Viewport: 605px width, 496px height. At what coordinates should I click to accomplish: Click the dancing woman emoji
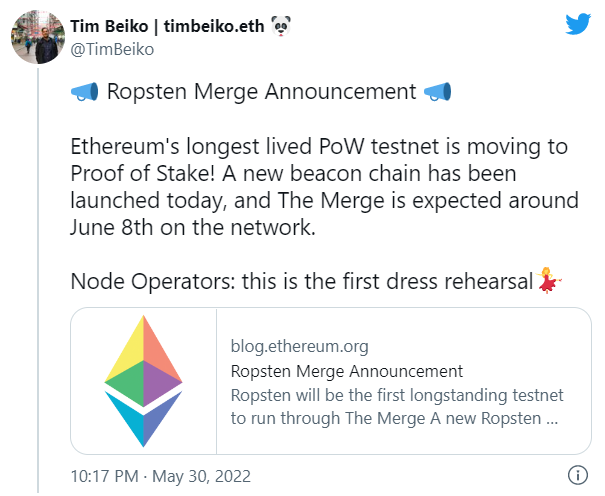click(548, 280)
